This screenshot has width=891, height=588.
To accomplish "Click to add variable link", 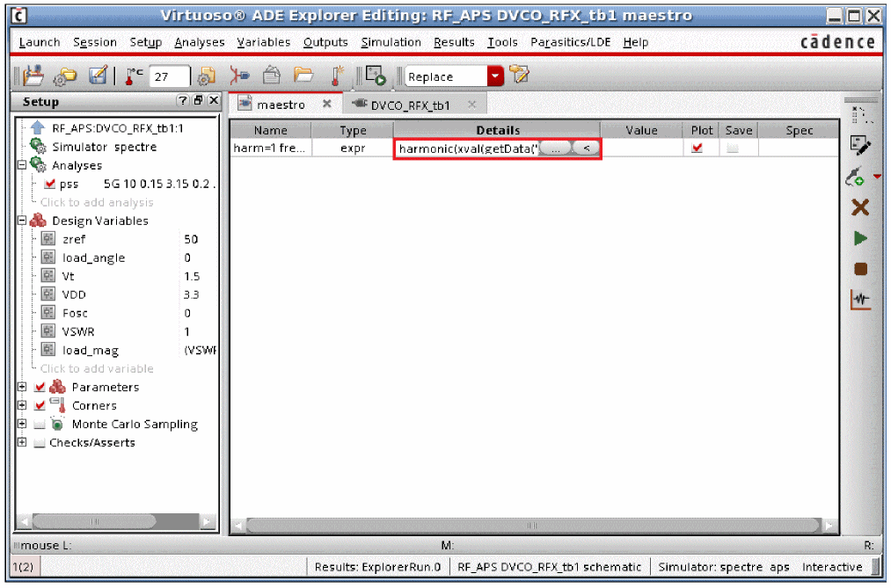I will [97, 368].
